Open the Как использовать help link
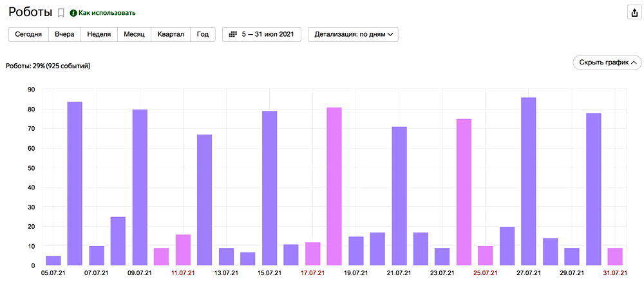 coord(107,13)
